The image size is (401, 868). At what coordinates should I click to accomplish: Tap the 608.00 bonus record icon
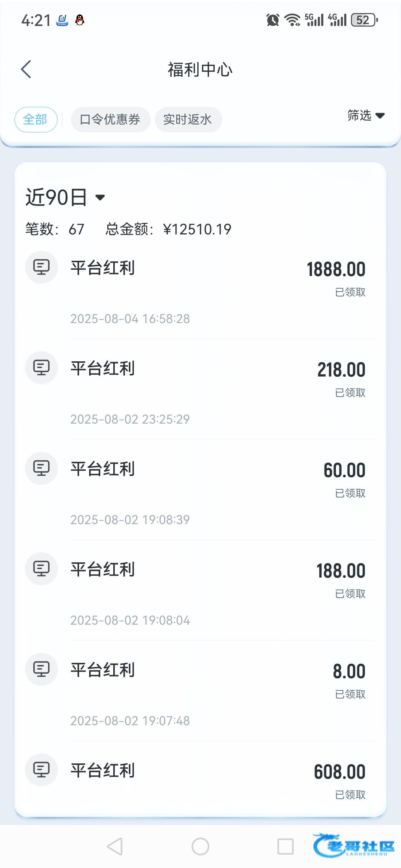[x=41, y=770]
